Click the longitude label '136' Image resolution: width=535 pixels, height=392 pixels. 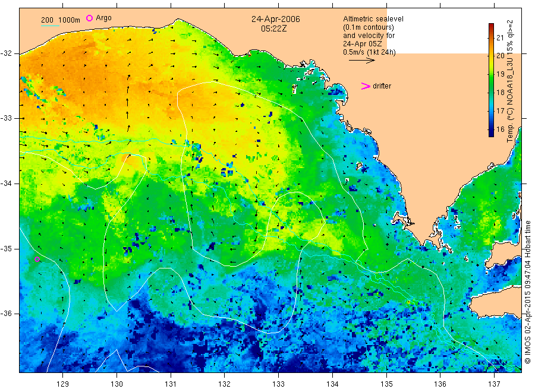click(x=440, y=384)
